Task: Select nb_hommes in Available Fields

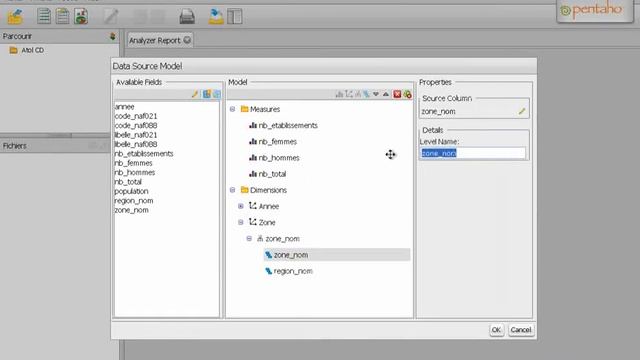Action: coord(135,173)
